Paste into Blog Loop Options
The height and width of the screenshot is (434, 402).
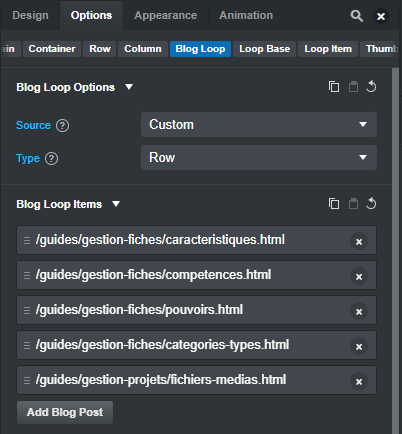click(353, 87)
